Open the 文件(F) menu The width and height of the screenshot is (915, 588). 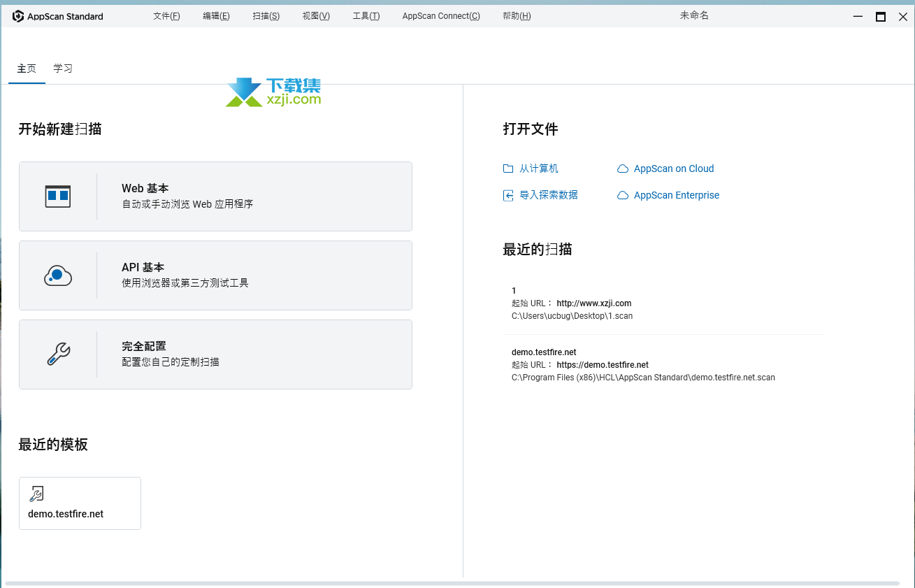pyautogui.click(x=166, y=16)
